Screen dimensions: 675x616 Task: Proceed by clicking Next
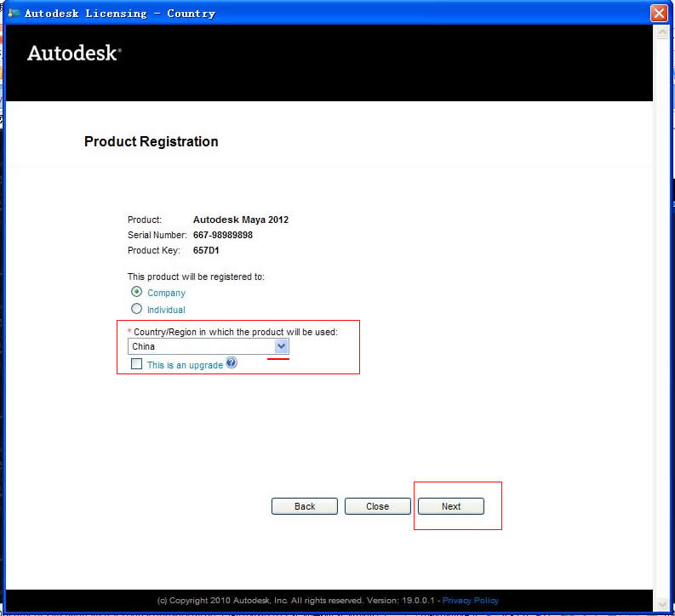click(451, 506)
